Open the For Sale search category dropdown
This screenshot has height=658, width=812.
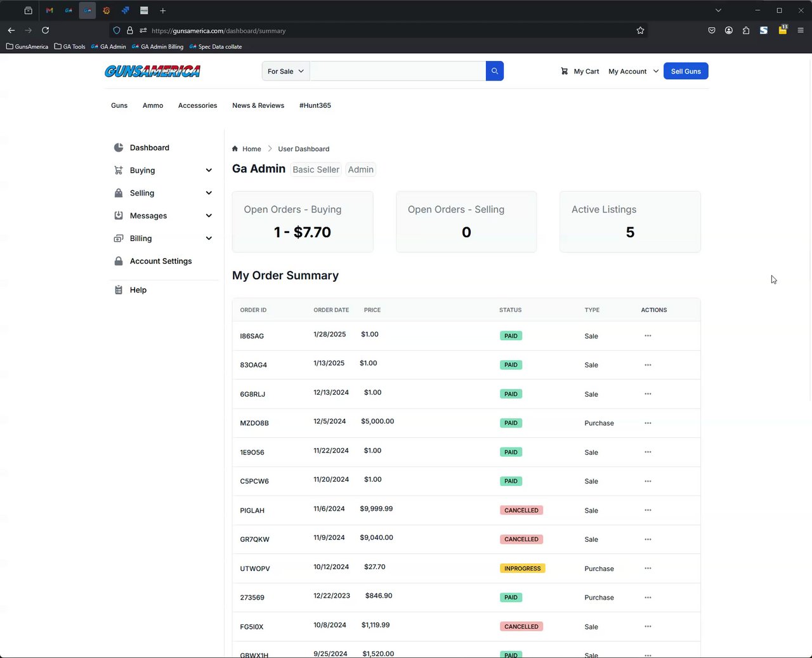click(286, 71)
